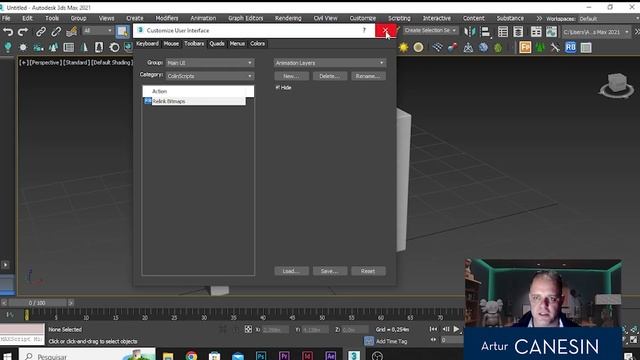
Task: Click the portrait tree image icon
Action: (99, 47)
